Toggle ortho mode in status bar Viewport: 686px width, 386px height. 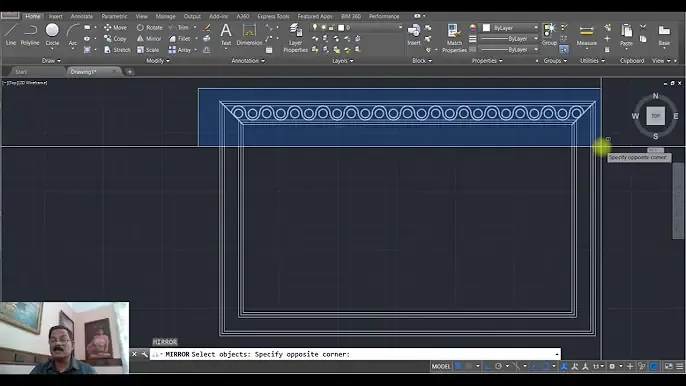pos(487,366)
